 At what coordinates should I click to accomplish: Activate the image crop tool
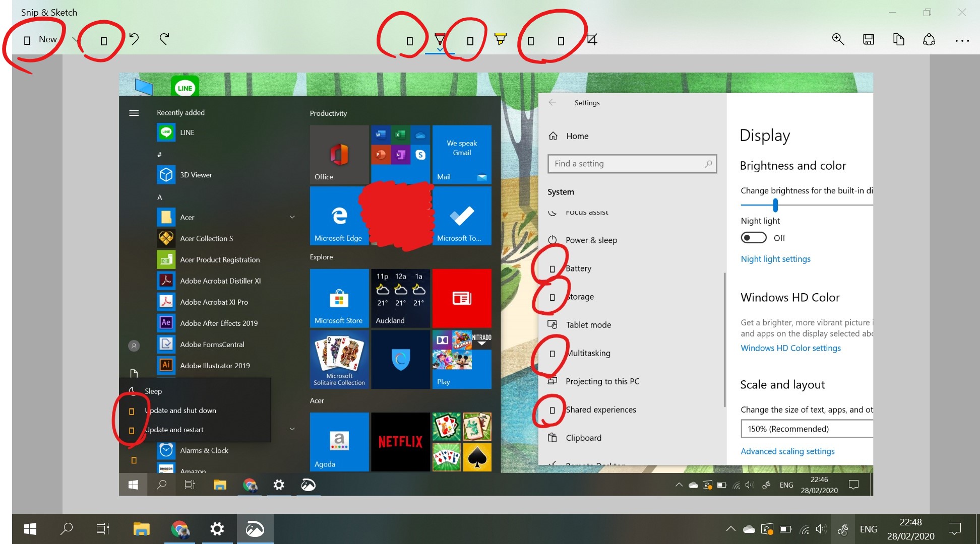click(x=592, y=39)
